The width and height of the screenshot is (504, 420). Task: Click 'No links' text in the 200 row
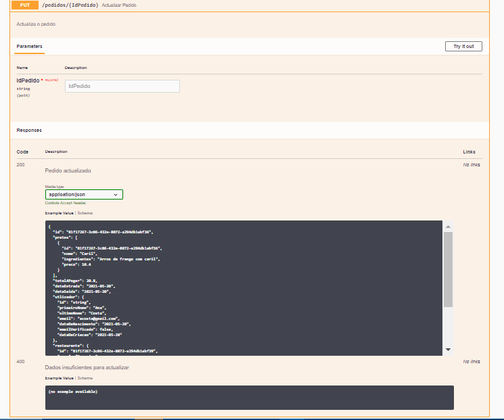pyautogui.click(x=472, y=164)
